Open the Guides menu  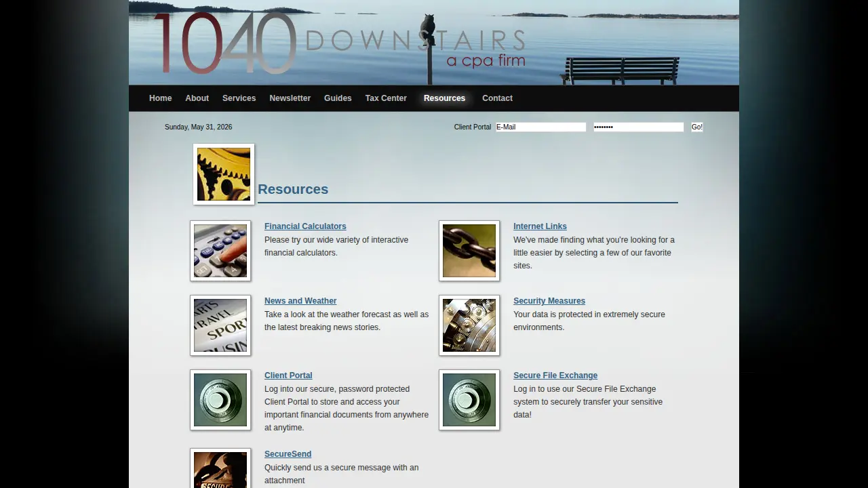[x=338, y=98]
